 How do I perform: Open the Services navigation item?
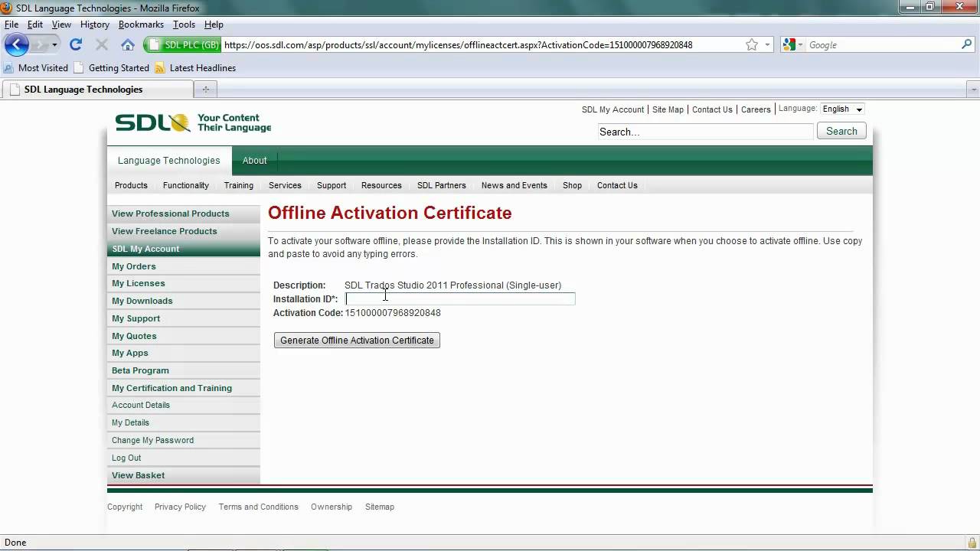(285, 185)
